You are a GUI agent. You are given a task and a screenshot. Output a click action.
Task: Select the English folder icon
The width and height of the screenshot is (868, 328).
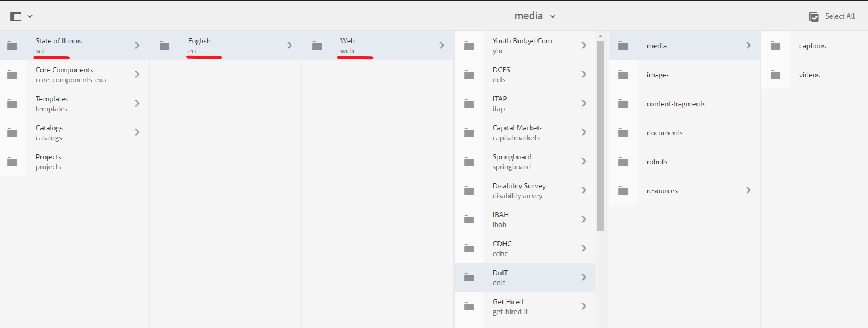coord(164,45)
